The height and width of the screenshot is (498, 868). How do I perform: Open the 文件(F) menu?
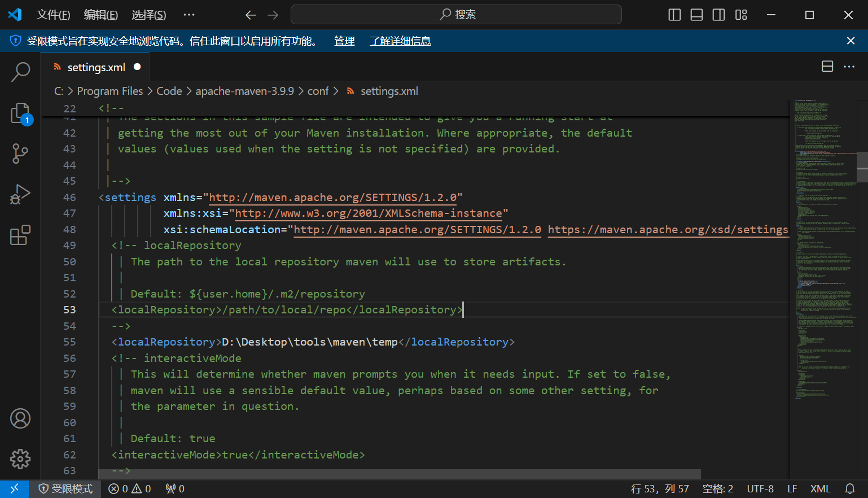coord(53,15)
